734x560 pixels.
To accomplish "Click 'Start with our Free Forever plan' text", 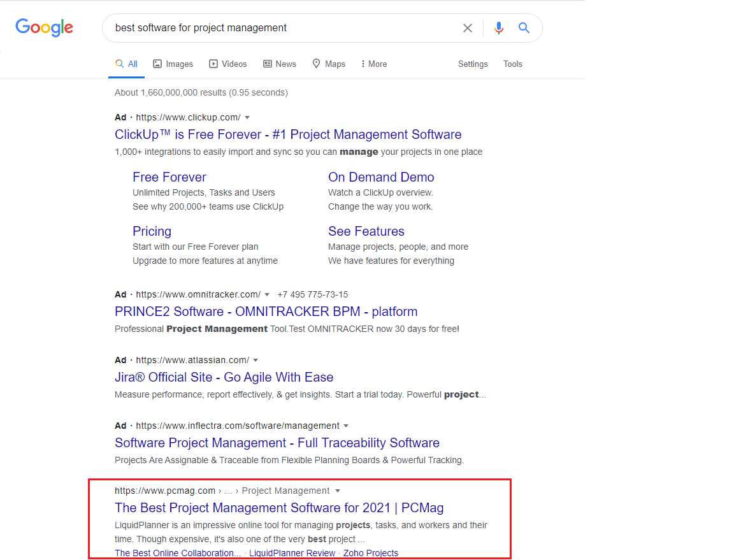I will pos(195,247).
